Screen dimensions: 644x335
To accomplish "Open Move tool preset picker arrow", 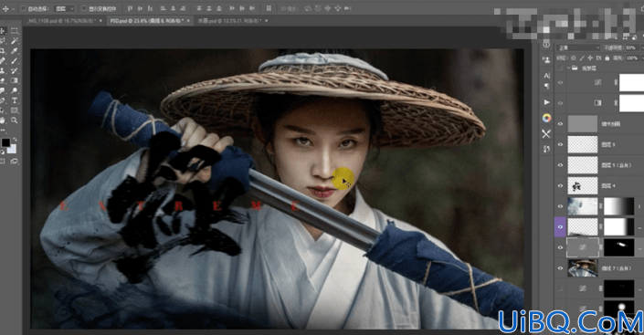I will [13, 8].
